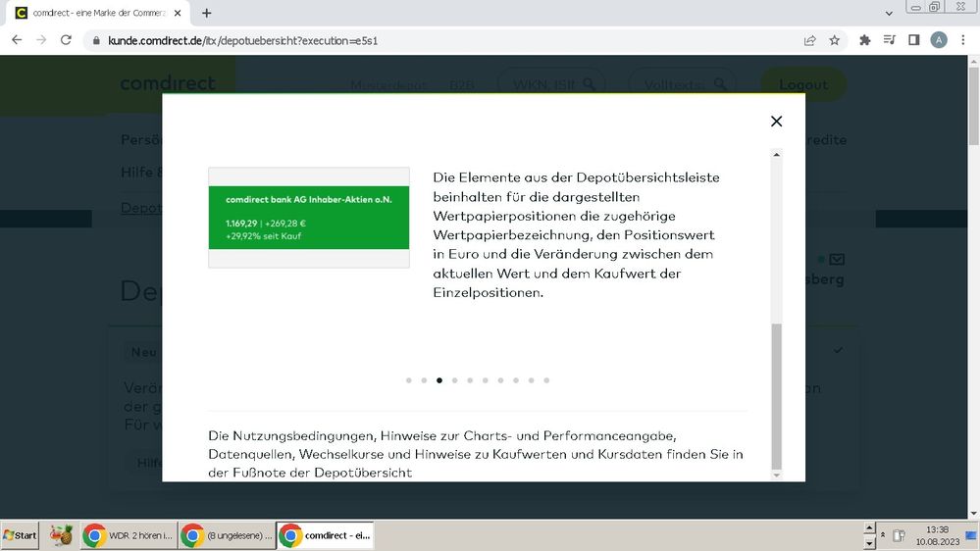The width and height of the screenshot is (980, 551).
Task: Go to the seventh carousel dot
Action: (x=500, y=380)
